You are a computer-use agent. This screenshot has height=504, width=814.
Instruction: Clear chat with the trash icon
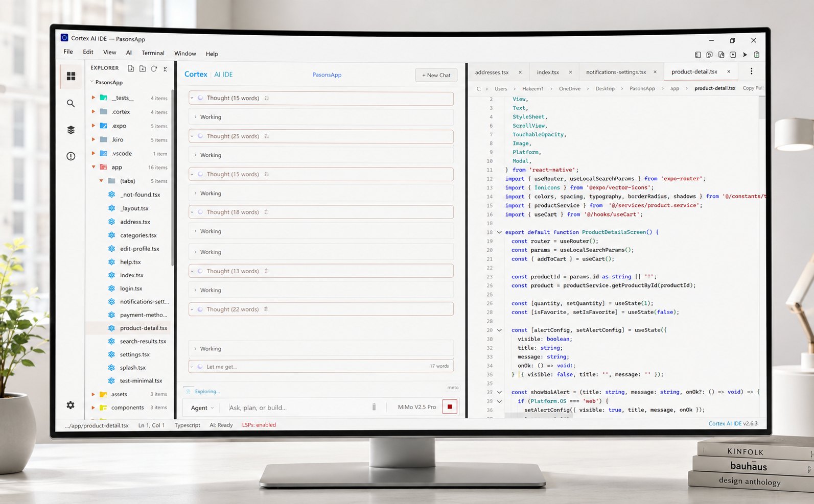374,407
